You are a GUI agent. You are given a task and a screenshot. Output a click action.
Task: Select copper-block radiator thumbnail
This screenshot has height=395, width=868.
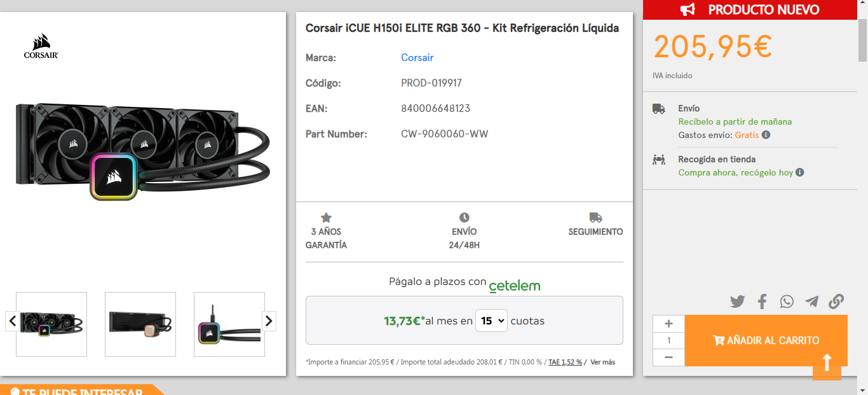(140, 324)
